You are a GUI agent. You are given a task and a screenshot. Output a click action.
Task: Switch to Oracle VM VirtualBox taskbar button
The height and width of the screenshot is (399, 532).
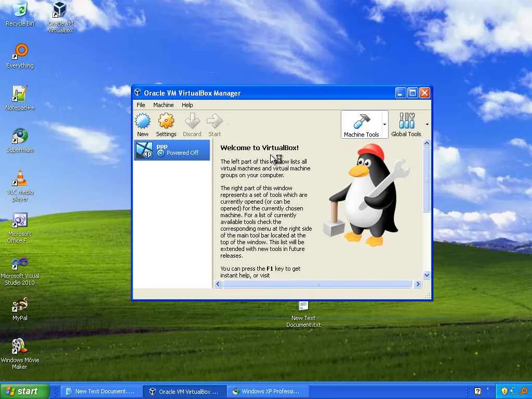pyautogui.click(x=184, y=391)
